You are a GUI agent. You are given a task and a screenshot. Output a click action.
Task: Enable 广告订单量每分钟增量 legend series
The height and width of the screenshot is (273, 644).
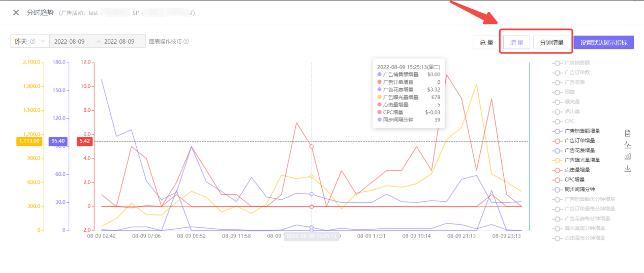[584, 209]
